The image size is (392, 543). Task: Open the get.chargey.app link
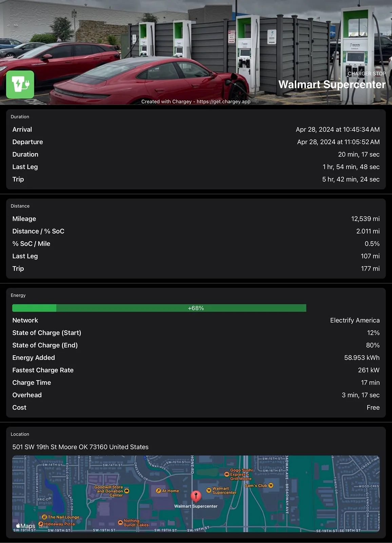tap(223, 101)
